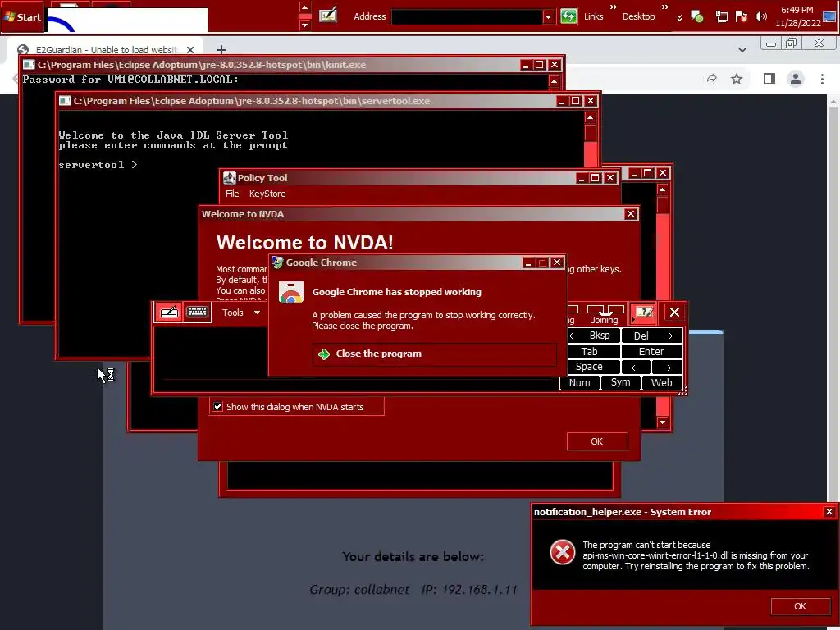Click scrollbar thumb in servertool.exe console
840x630 pixels.
tap(591, 132)
